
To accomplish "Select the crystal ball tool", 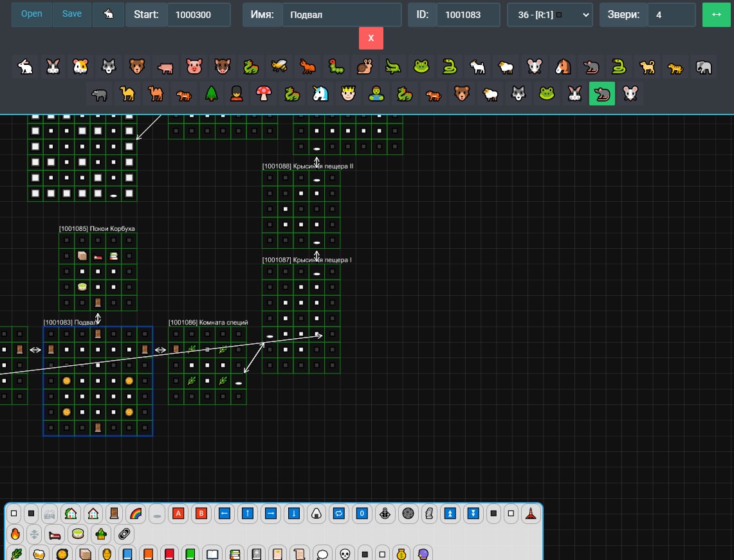I will (x=423, y=554).
